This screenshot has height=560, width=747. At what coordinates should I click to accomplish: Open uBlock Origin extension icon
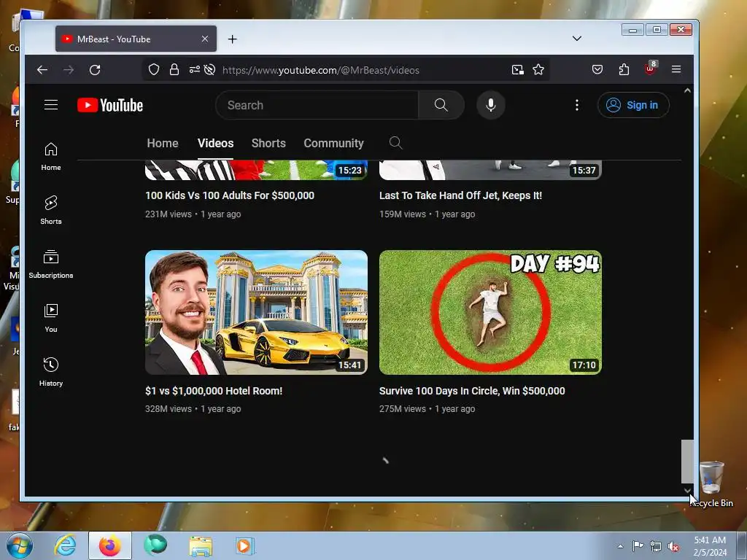651,69
